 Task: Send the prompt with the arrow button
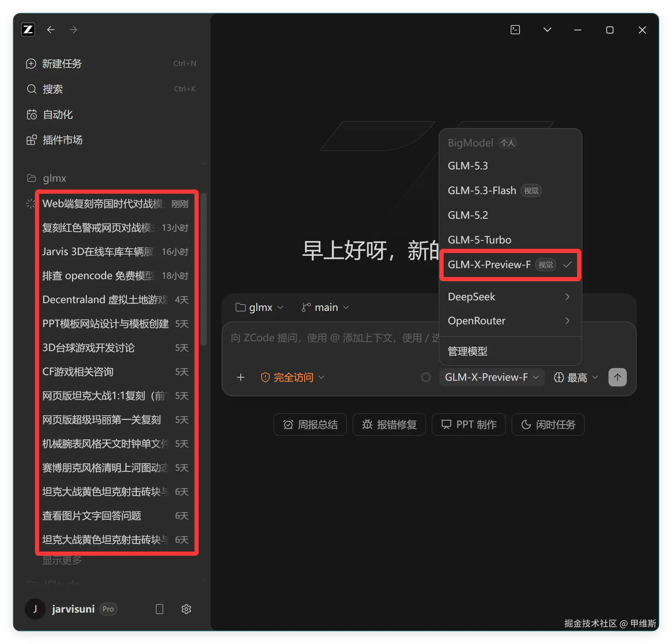[618, 377]
